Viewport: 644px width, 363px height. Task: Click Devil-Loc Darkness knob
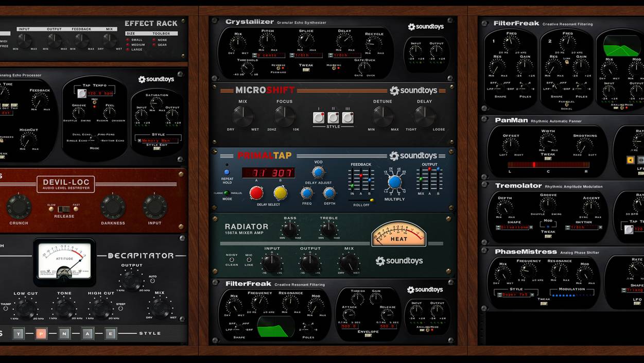tap(113, 206)
